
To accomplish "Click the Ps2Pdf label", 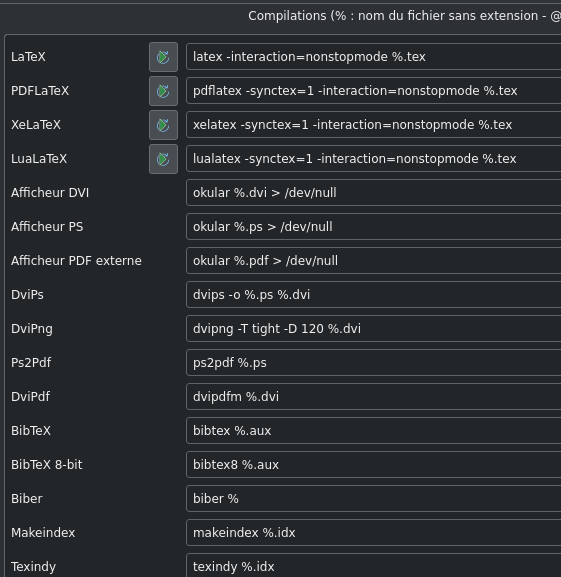I will (x=31, y=363).
